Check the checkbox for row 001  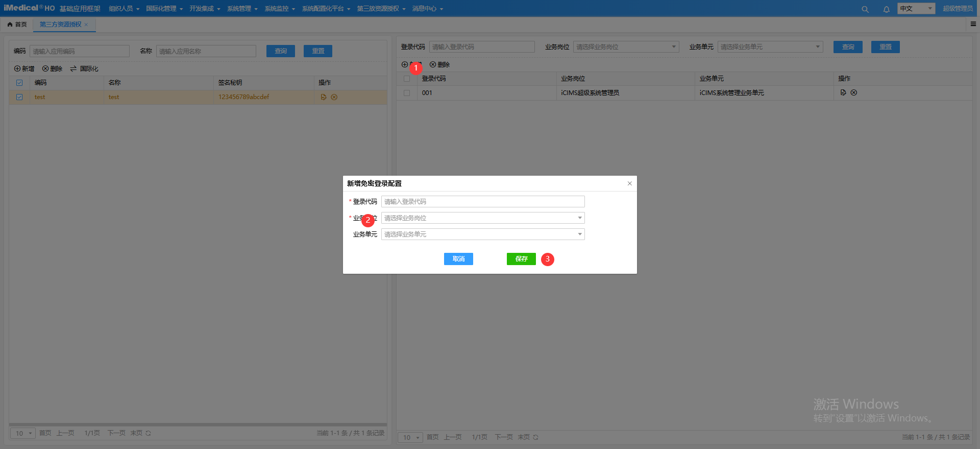407,93
